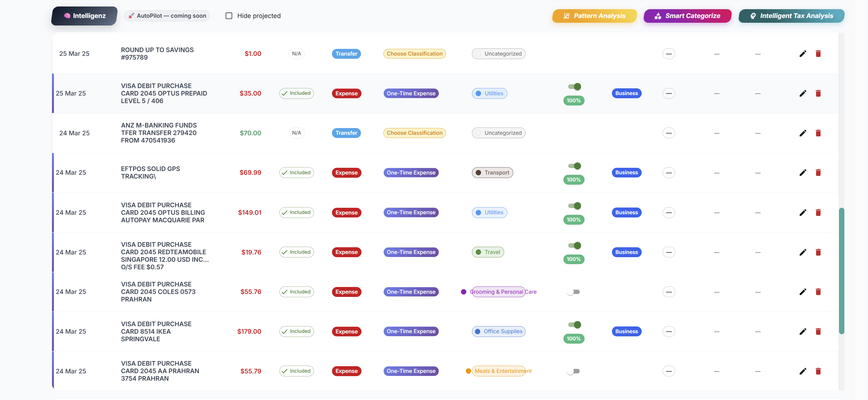This screenshot has height=400, width=868.
Task: Click the minus icon on the OPTUS PREPAID row
Action: [x=669, y=93]
